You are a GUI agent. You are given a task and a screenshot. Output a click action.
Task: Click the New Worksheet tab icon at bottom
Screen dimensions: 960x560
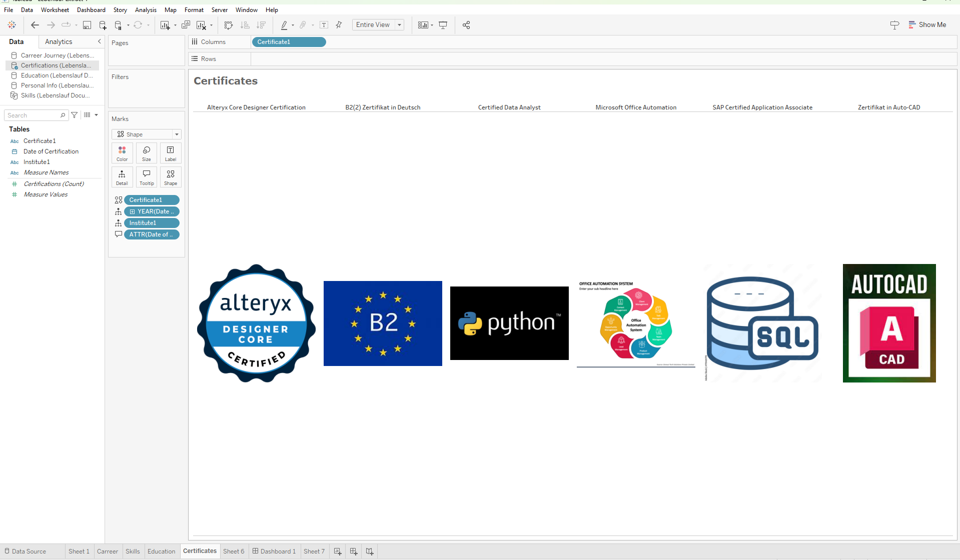pyautogui.click(x=338, y=551)
